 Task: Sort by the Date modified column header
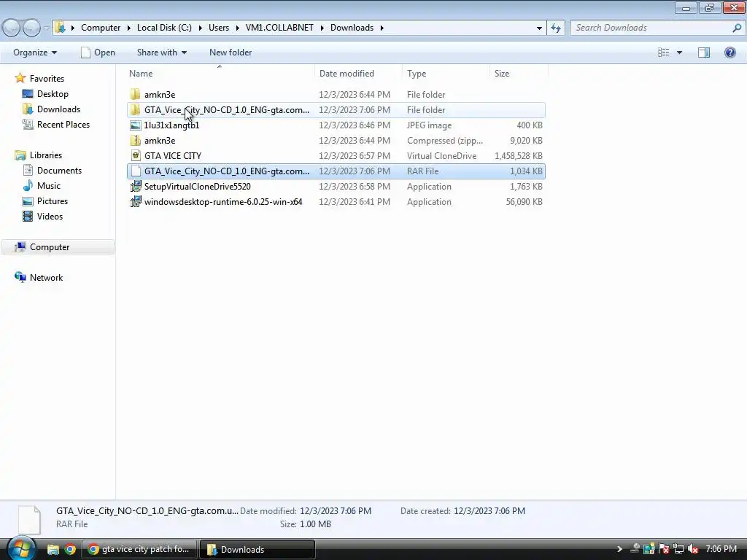(x=359, y=74)
